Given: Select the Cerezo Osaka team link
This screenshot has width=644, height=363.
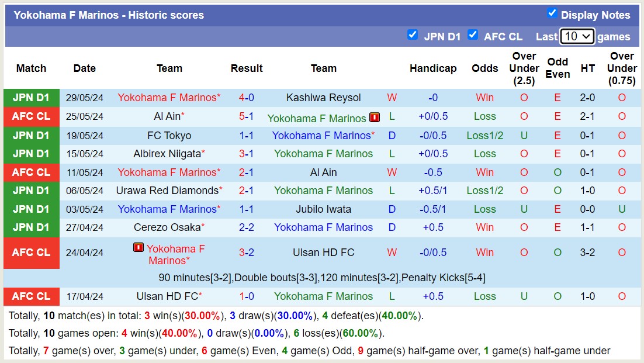Looking at the screenshot, I should click(x=169, y=227).
